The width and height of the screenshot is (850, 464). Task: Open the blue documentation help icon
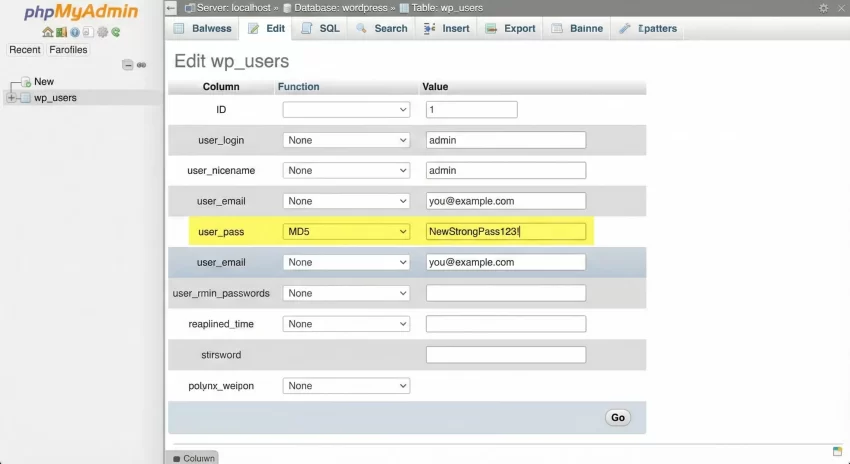click(x=75, y=32)
